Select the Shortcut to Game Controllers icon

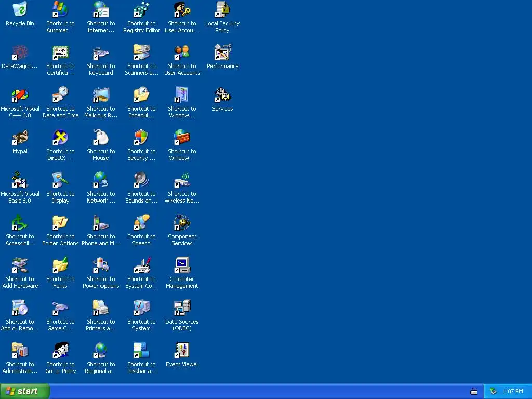[60, 308]
